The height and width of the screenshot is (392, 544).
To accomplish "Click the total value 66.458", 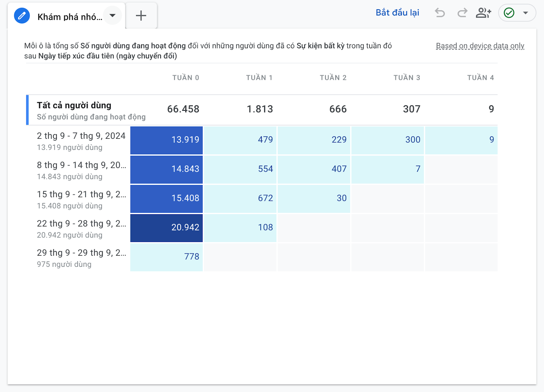I will pyautogui.click(x=183, y=109).
